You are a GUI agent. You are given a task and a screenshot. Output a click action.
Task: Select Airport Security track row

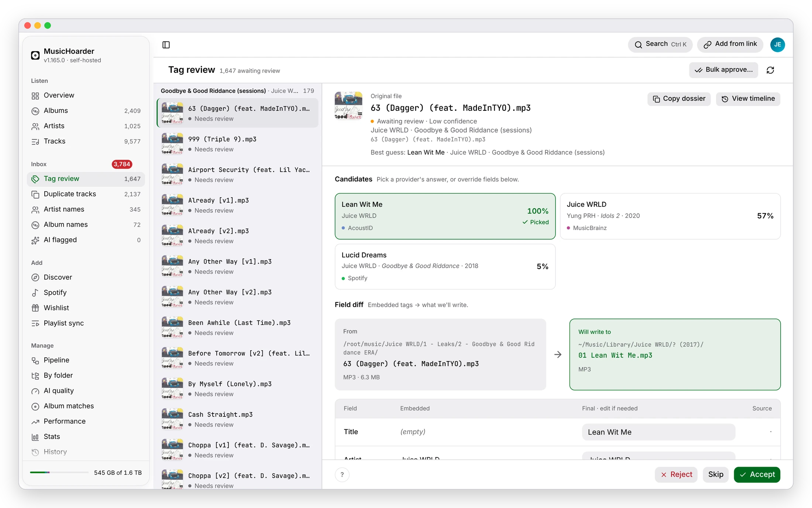[238, 174]
